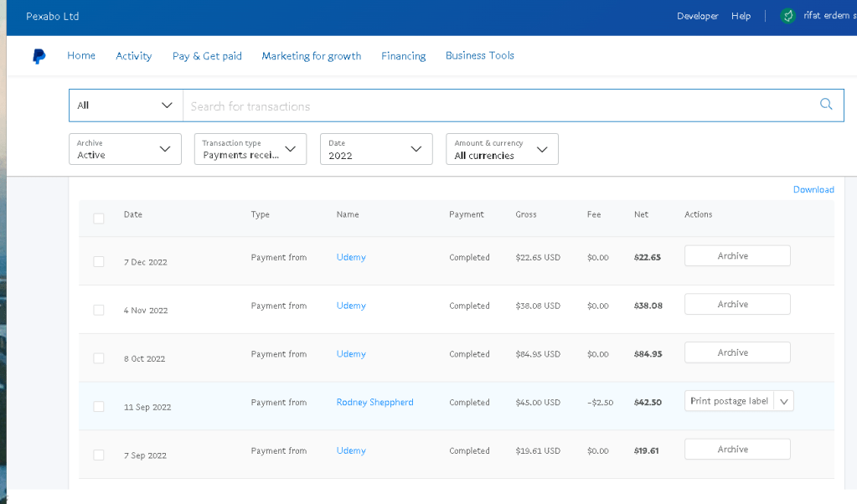857x504 pixels.
Task: Archive the 7 Sep 2022 Udemy payment
Action: click(737, 449)
